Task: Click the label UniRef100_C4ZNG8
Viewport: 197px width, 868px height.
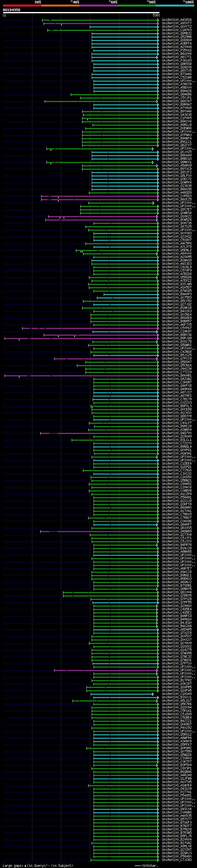Action: pos(176,352)
